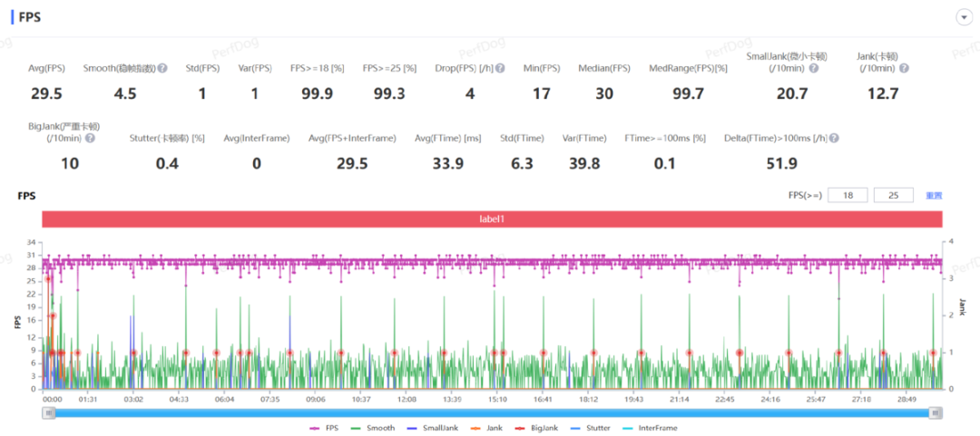The width and height of the screenshot is (980, 436).
Task: Click the FPS>=25 [%] value 99.3
Action: (x=388, y=94)
